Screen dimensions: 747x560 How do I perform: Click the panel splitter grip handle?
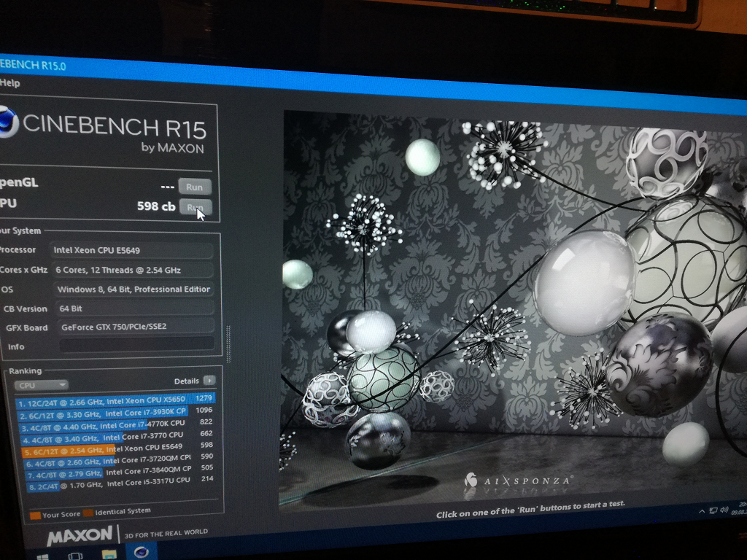228,344
